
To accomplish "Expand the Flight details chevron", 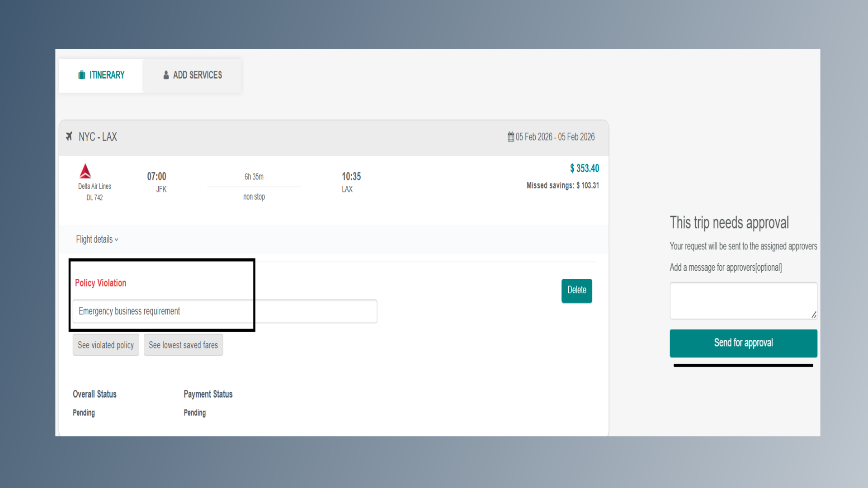I will coord(116,240).
